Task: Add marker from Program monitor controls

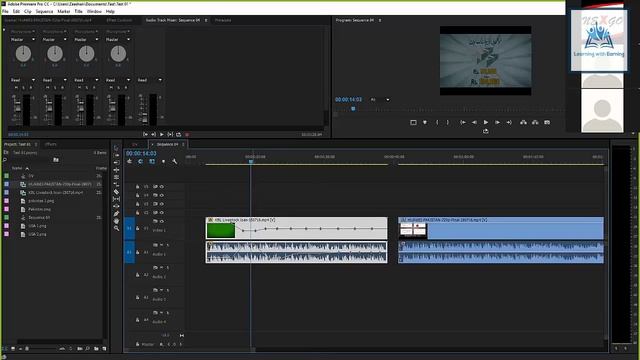Action: coord(425,122)
